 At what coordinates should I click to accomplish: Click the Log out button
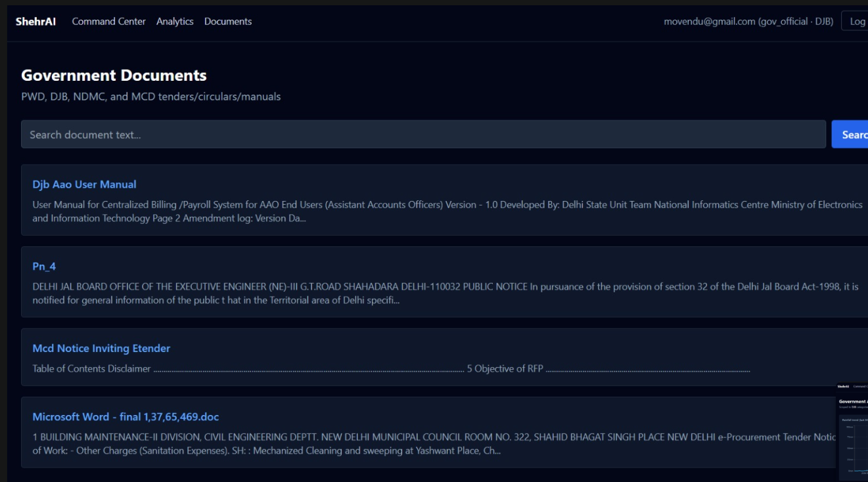pos(855,22)
